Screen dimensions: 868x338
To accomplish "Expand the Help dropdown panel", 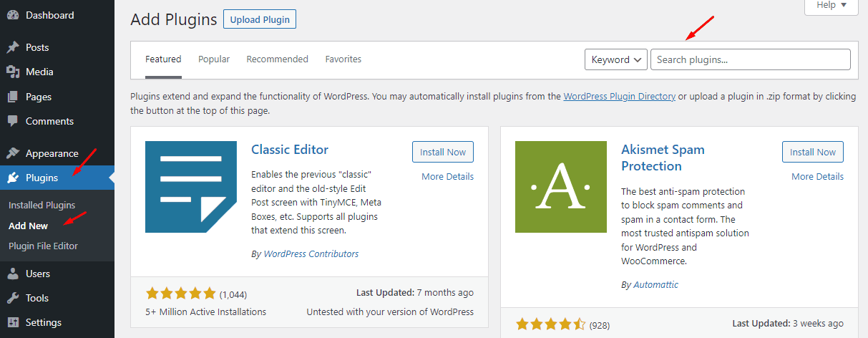I will click(x=831, y=5).
